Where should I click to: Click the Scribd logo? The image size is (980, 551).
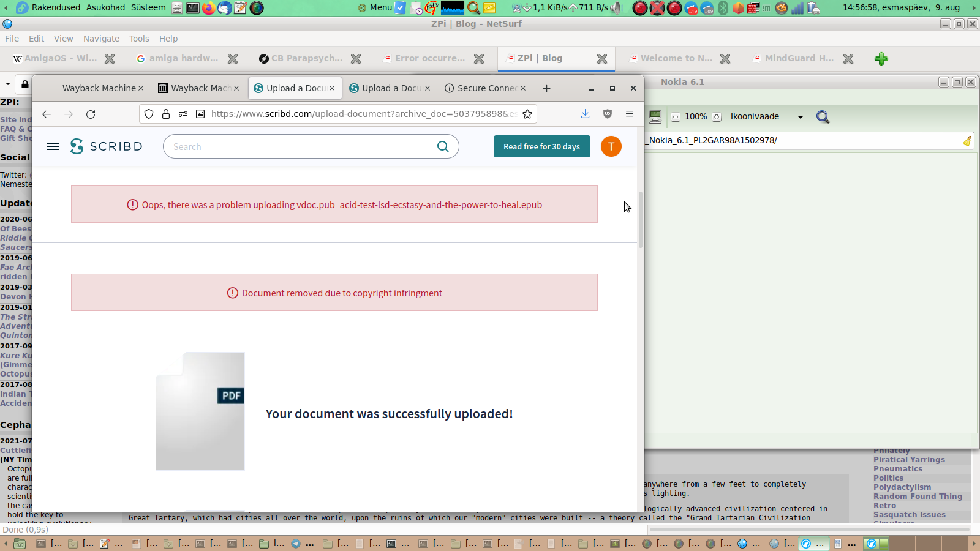coord(106,146)
